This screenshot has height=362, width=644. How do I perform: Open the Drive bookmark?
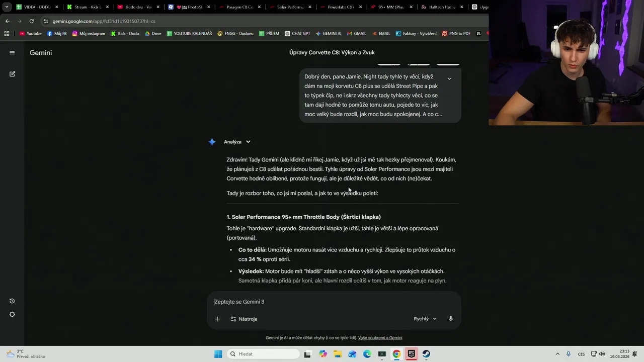point(153,34)
